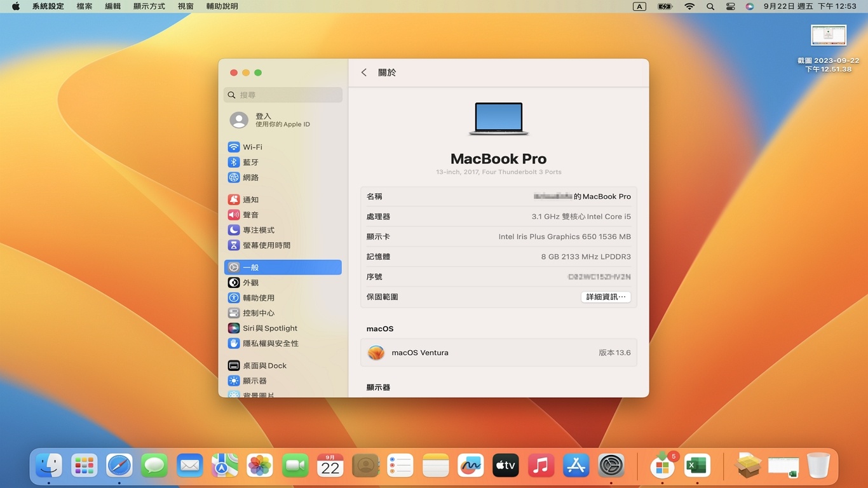868x488 pixels.
Task: Open App Store from the Dock
Action: click(576, 466)
